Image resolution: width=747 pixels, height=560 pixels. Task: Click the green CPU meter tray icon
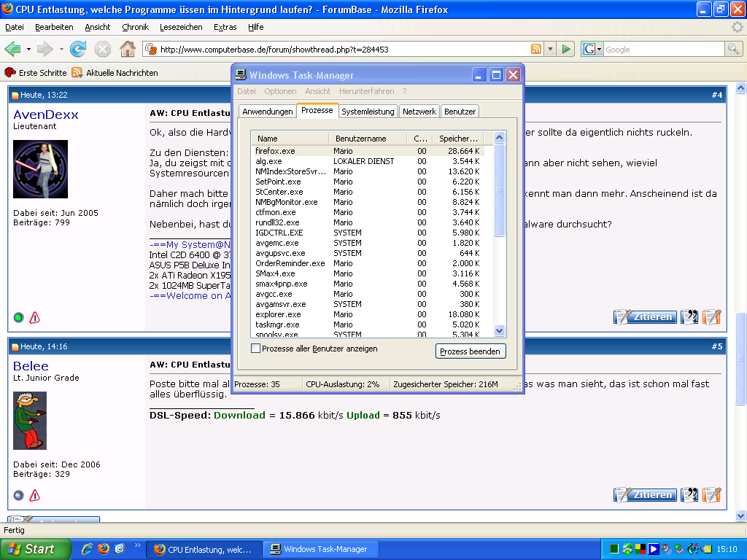pos(614,549)
